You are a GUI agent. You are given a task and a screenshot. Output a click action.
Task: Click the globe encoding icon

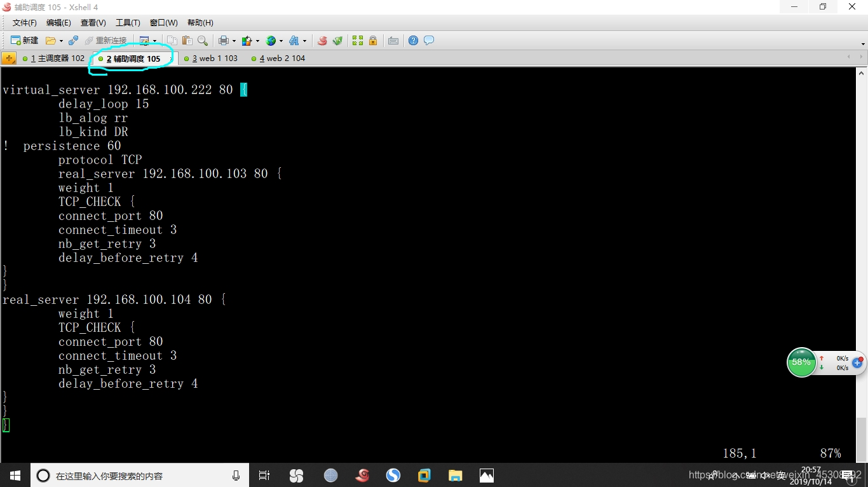click(x=271, y=41)
